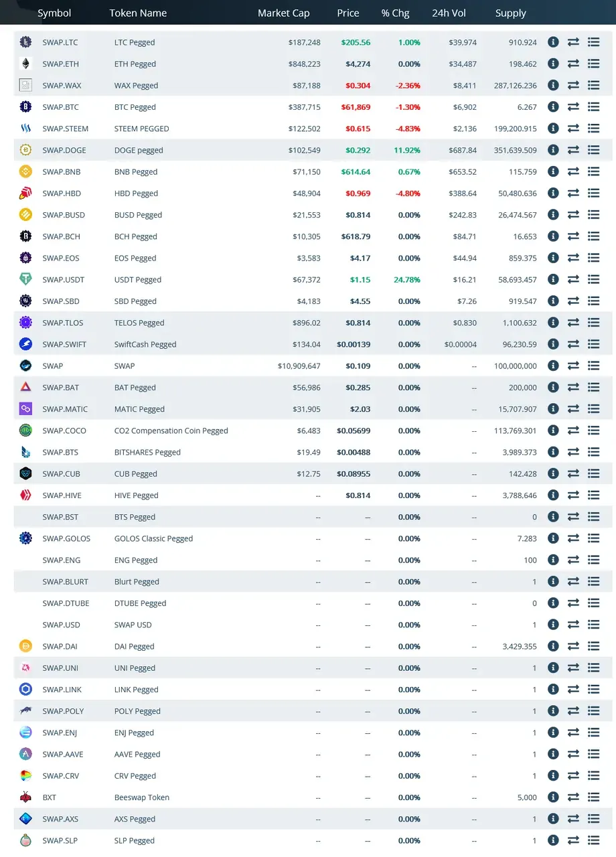Image resolution: width=616 pixels, height=857 pixels.
Task: View info icon for SWAP.COCO
Action: tap(553, 431)
